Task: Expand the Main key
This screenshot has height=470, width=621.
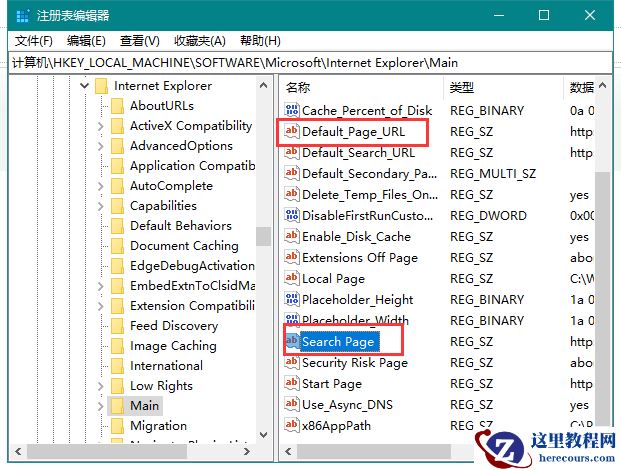Action: tap(100, 406)
